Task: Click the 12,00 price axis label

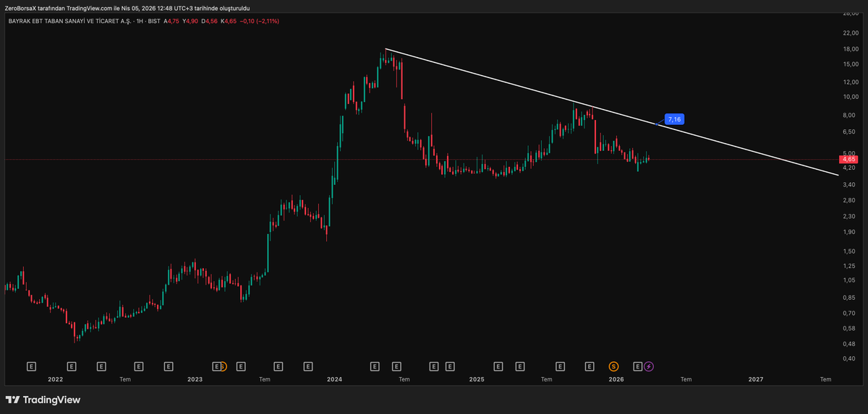Action: click(849, 82)
